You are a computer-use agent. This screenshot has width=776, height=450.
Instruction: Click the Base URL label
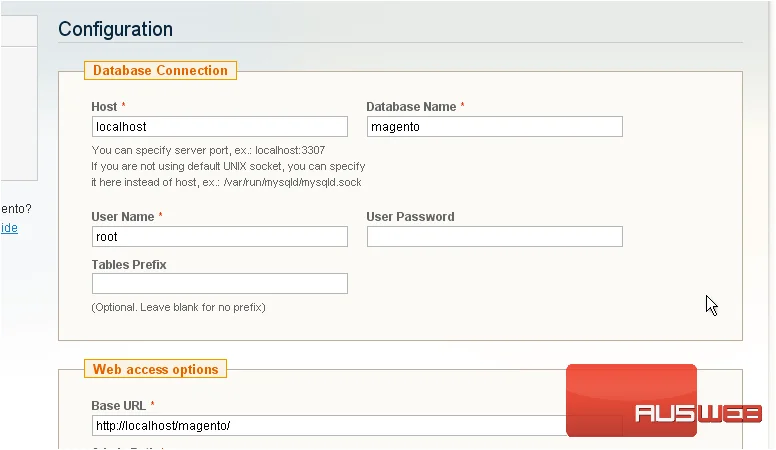click(118, 406)
